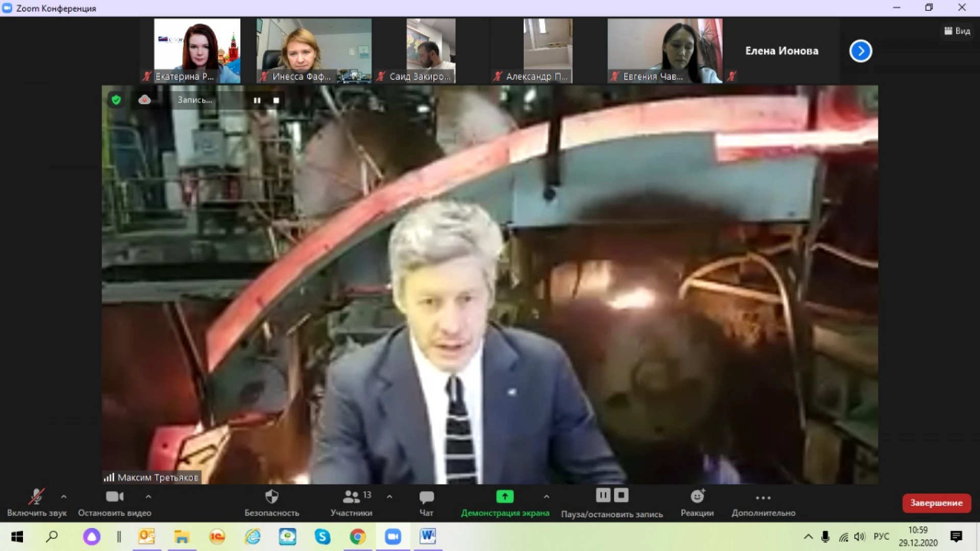
Task: Open Word document from the taskbar
Action: pos(428,537)
